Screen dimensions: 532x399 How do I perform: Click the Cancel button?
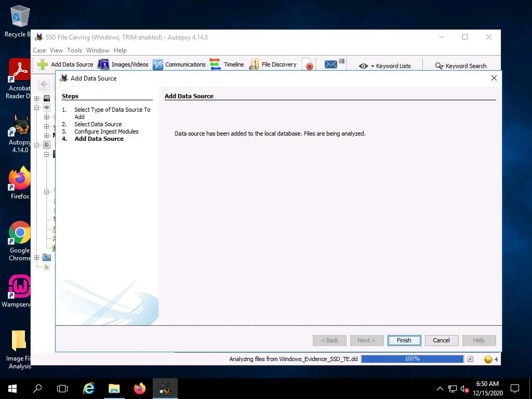pyautogui.click(x=442, y=340)
